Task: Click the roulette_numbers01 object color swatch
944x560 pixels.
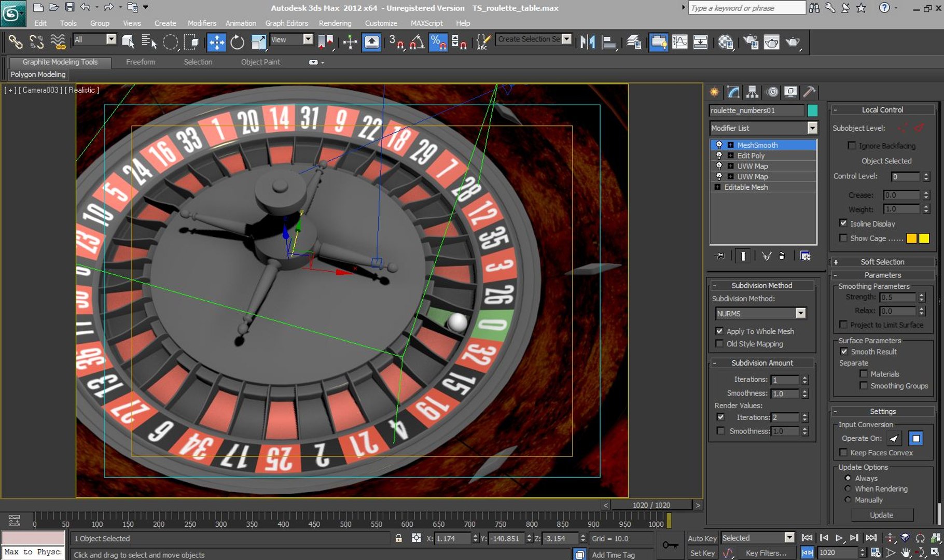Action: (812, 110)
